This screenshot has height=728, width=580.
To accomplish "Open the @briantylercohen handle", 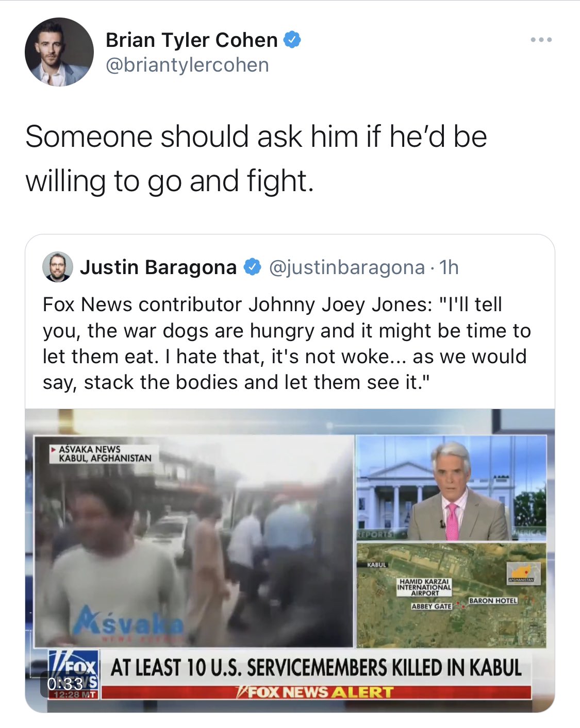I will click(187, 65).
